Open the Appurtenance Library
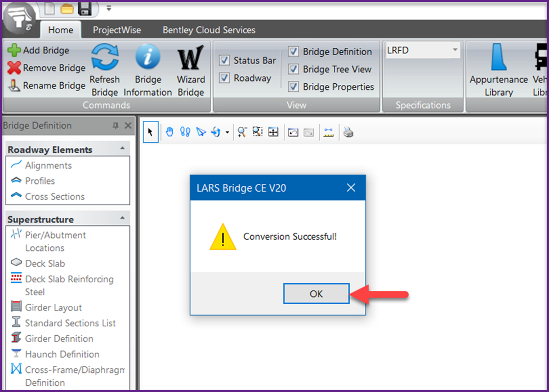This screenshot has height=392, width=549. [498, 70]
